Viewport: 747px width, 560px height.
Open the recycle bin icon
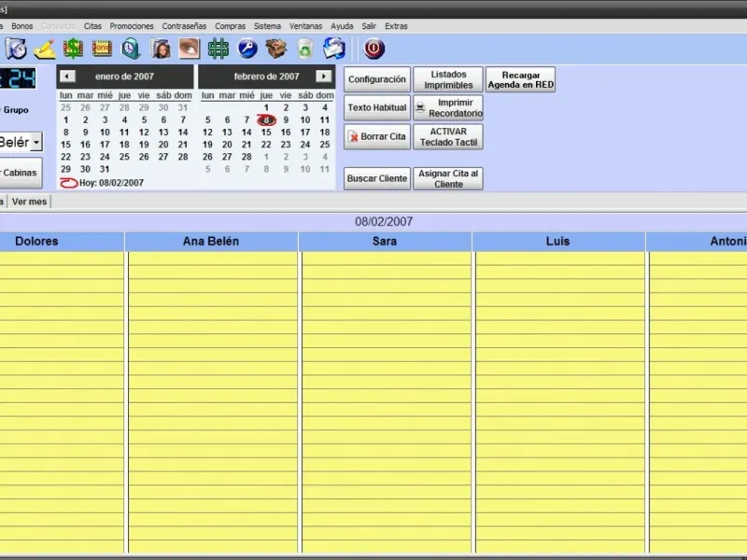point(305,49)
